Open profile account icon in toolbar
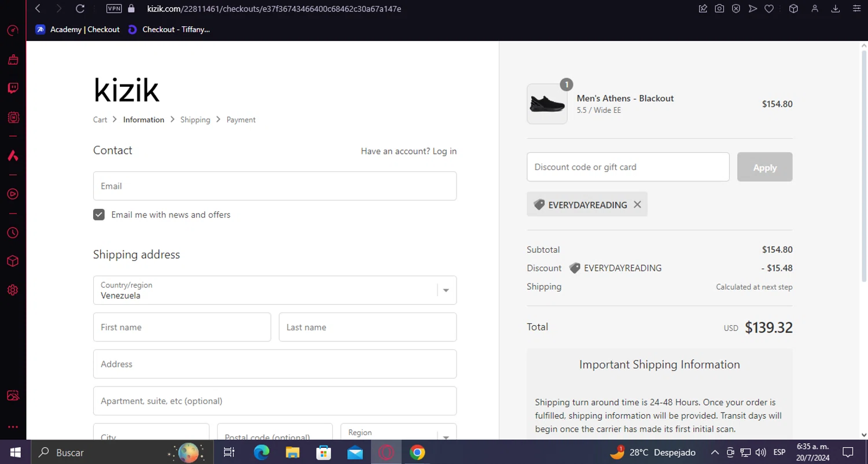 click(x=815, y=9)
